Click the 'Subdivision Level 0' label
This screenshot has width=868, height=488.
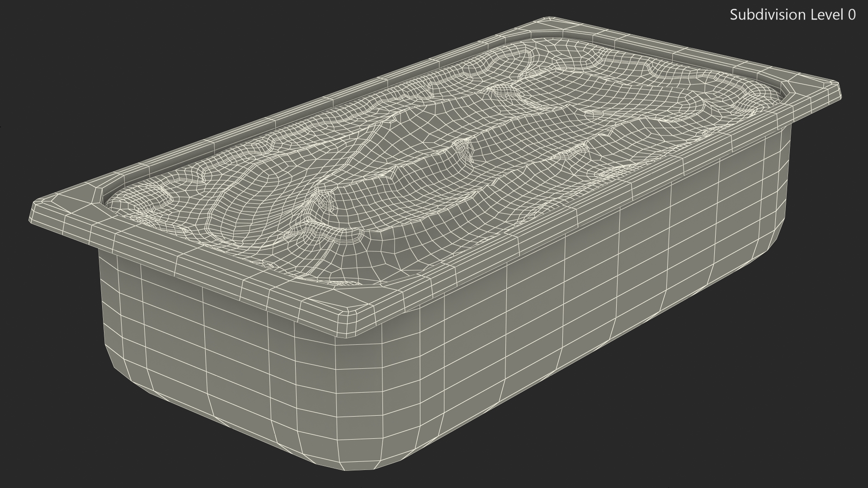click(x=793, y=15)
